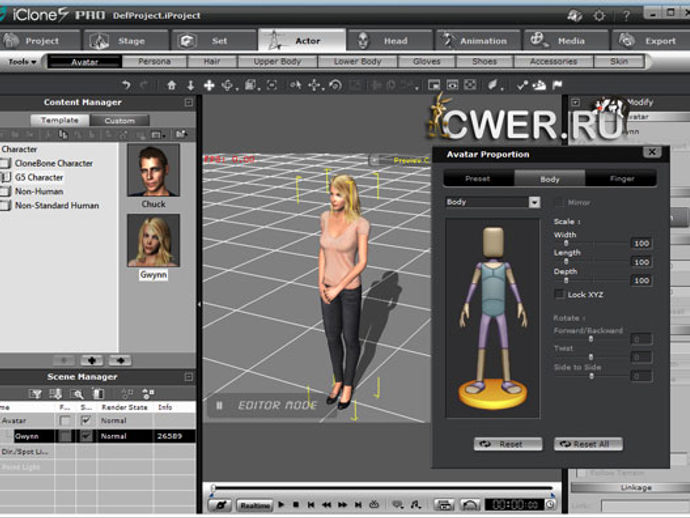The width and height of the screenshot is (690, 518).
Task: Open the Tools dropdown menu
Action: 22,62
